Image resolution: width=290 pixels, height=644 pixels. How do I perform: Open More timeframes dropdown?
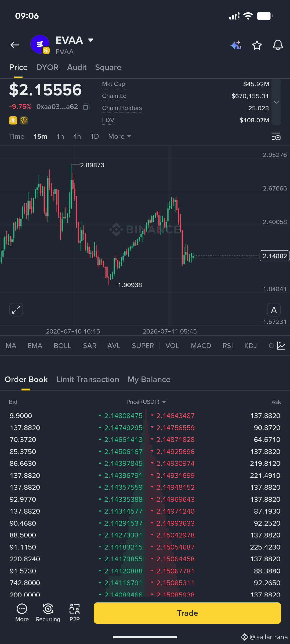click(120, 137)
